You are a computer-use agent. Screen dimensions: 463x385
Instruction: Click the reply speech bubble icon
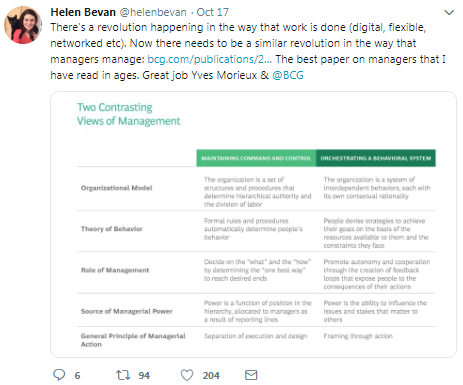click(x=59, y=375)
